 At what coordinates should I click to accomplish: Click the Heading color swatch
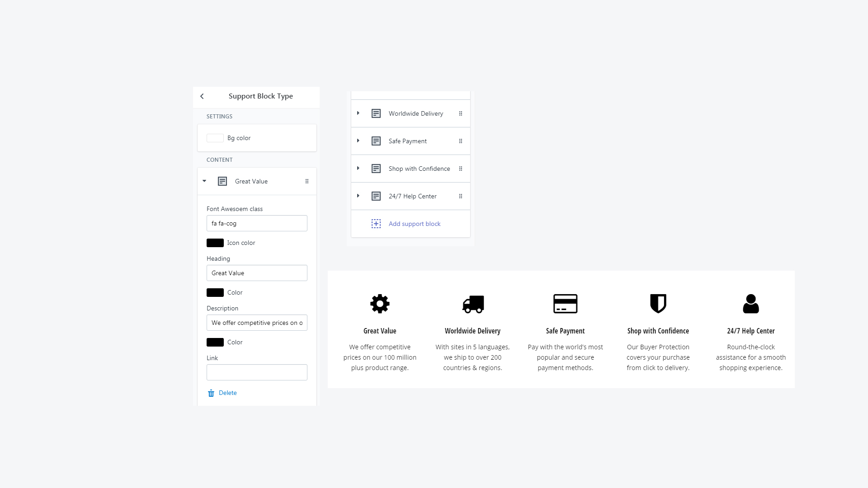215,292
